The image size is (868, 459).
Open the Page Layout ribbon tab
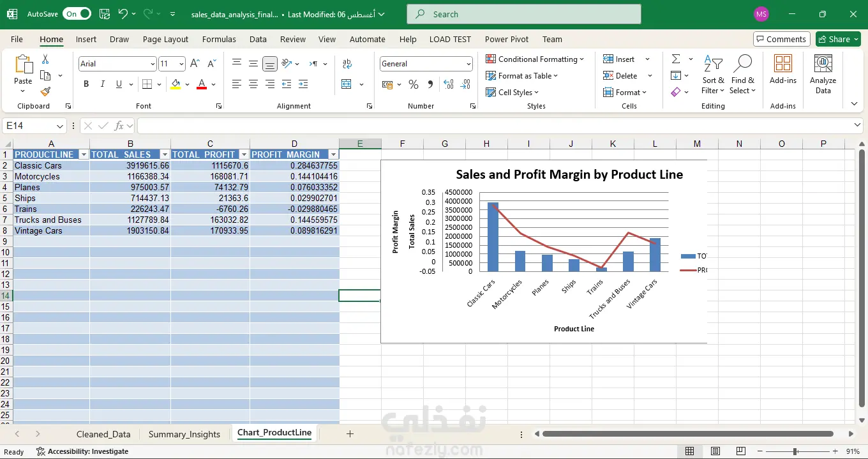click(165, 39)
